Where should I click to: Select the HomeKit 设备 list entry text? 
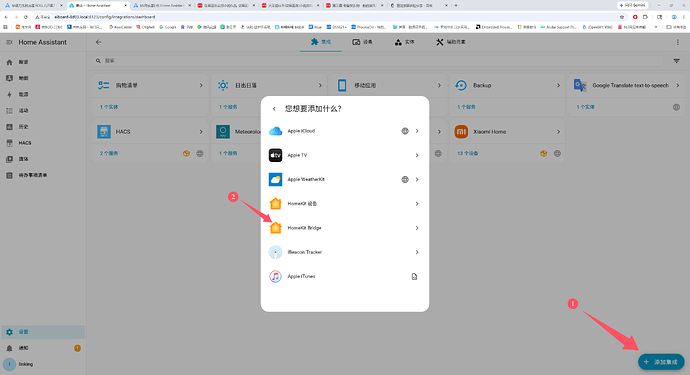click(x=302, y=204)
